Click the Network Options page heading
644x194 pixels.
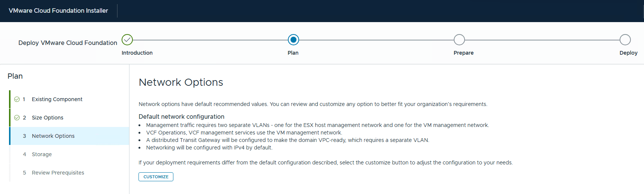pyautogui.click(x=181, y=82)
